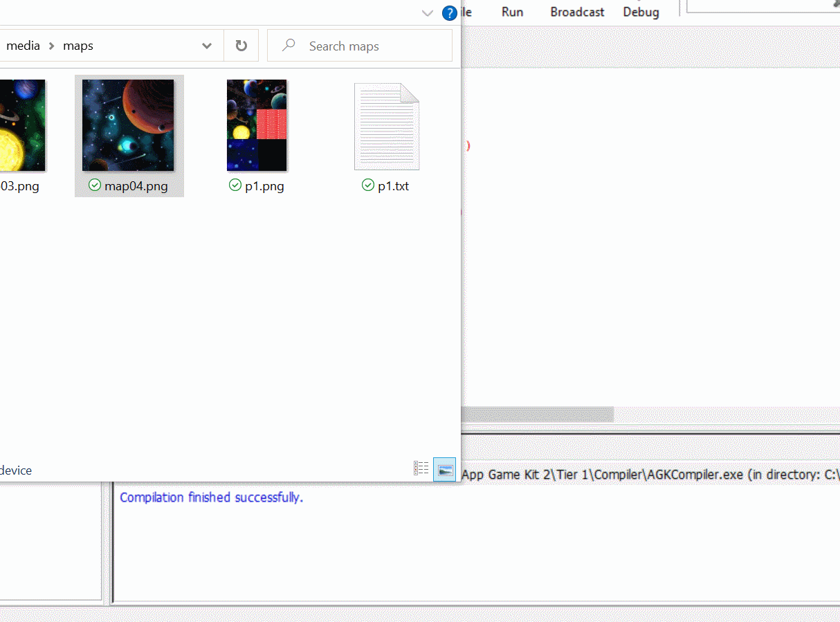Expand the chevron between media and maps
Image resolution: width=840 pixels, height=622 pixels.
point(52,46)
